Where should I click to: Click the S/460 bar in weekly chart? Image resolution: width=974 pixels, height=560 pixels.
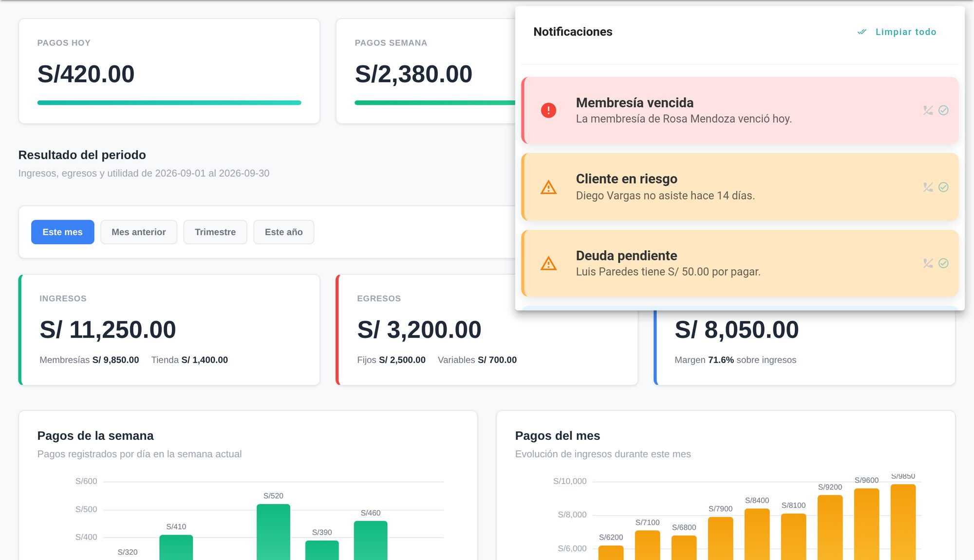tap(371, 541)
